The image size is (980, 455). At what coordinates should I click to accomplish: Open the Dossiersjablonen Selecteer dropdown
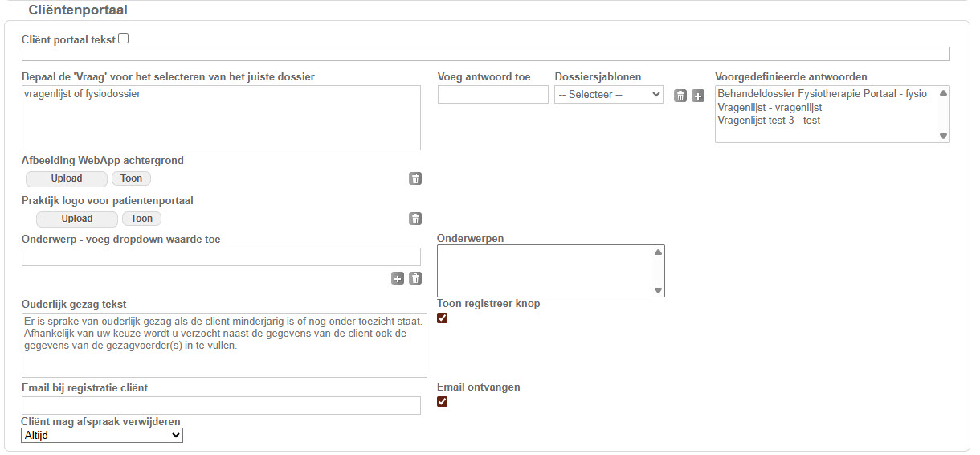[x=608, y=95]
